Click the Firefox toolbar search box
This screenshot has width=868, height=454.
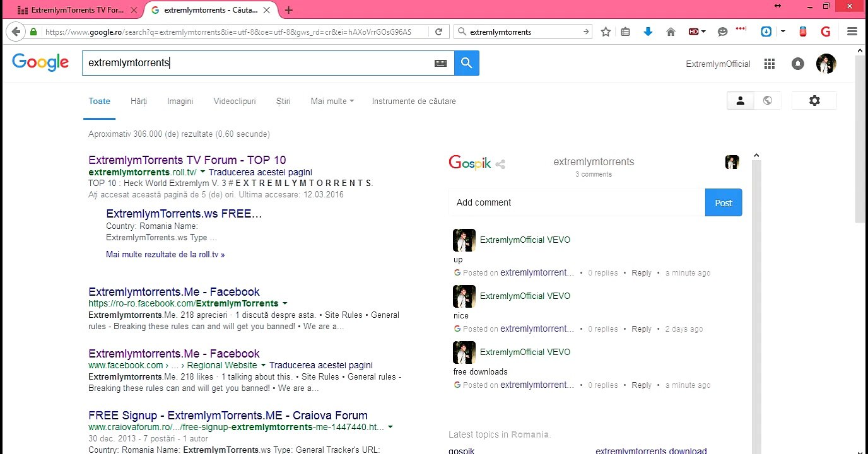coord(524,32)
